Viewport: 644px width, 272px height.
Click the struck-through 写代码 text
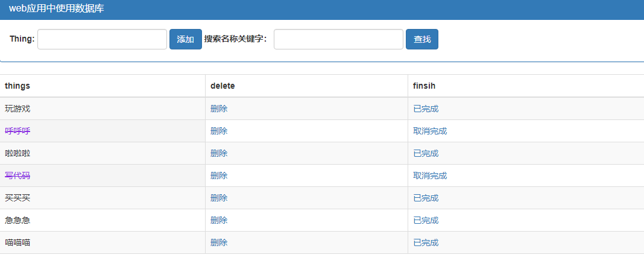(x=17, y=176)
